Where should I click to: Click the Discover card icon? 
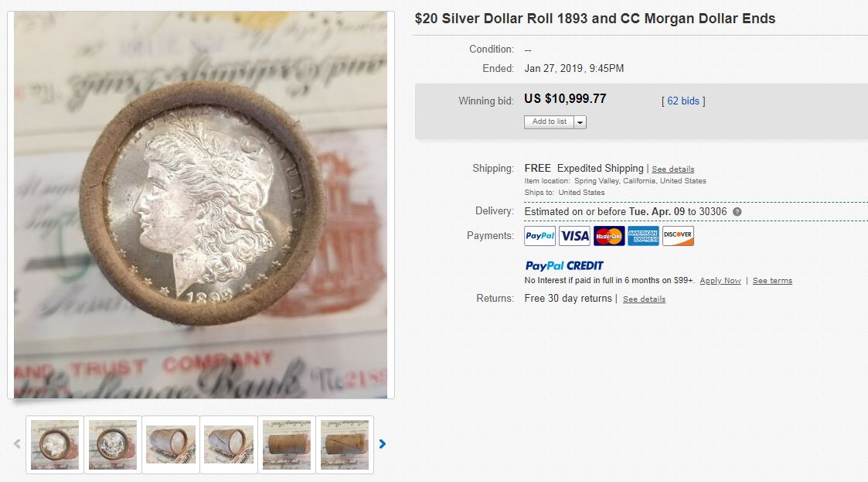(678, 236)
